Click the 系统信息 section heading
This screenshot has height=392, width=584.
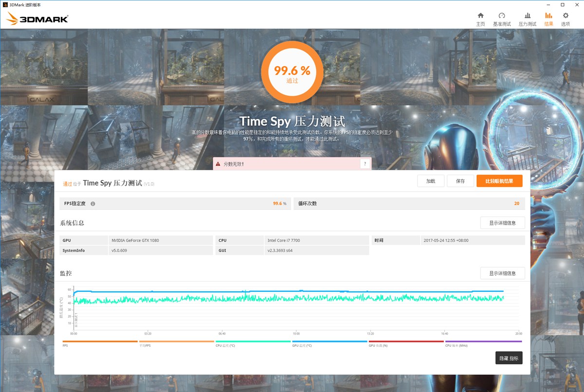click(x=72, y=223)
